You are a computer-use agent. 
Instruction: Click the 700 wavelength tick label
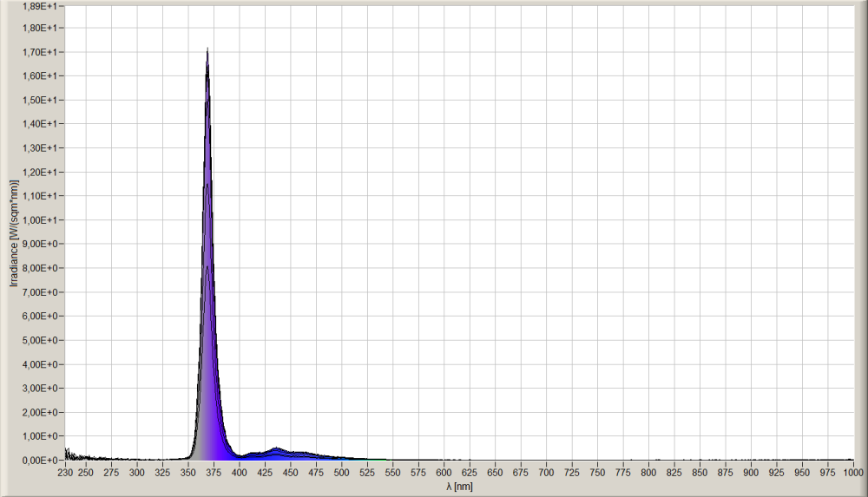546,473
